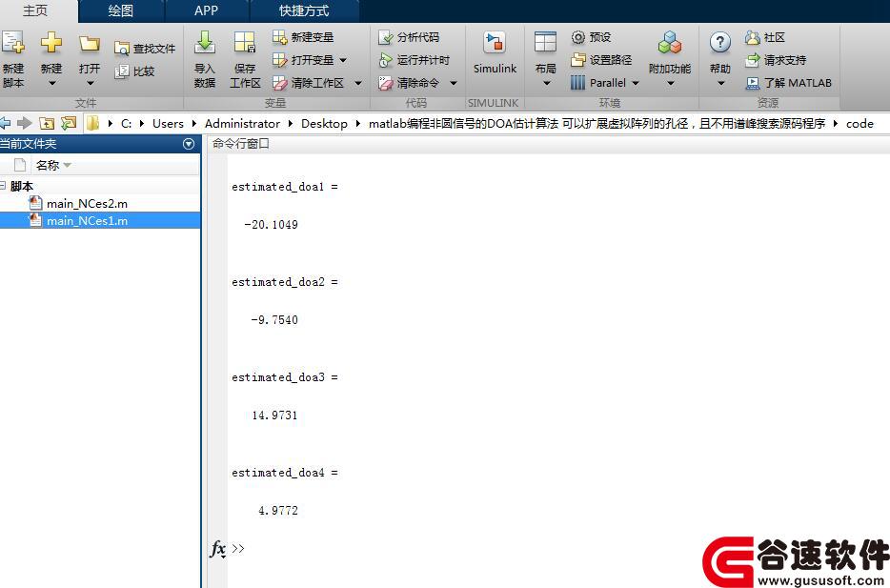Screen dimensions: 890x588
Task: Click the yellow plus New (新建) icon
Action: coord(51,43)
